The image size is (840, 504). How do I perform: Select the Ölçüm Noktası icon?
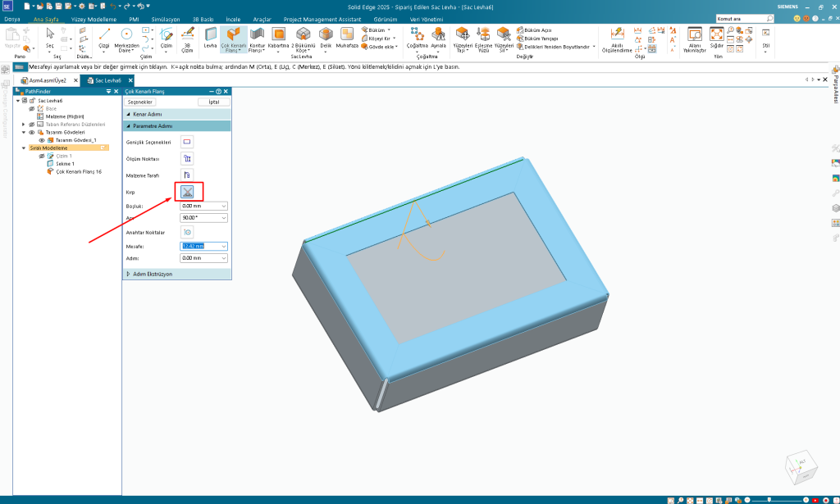pyautogui.click(x=187, y=158)
